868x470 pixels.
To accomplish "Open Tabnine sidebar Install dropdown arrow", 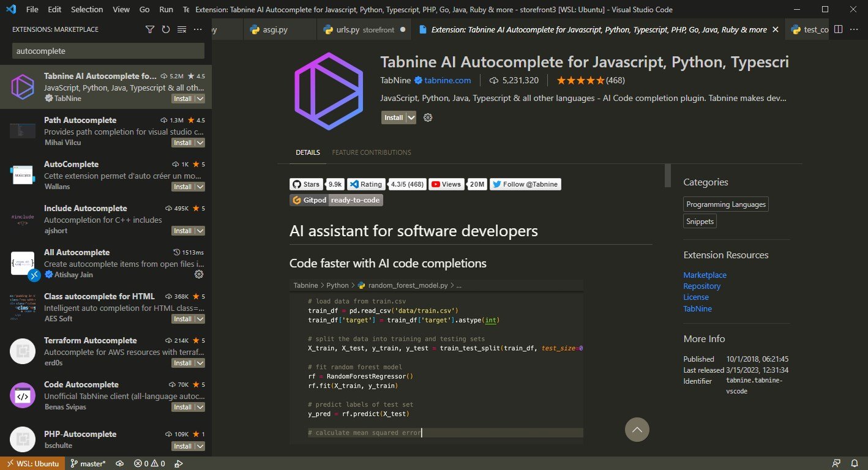I will [200, 99].
